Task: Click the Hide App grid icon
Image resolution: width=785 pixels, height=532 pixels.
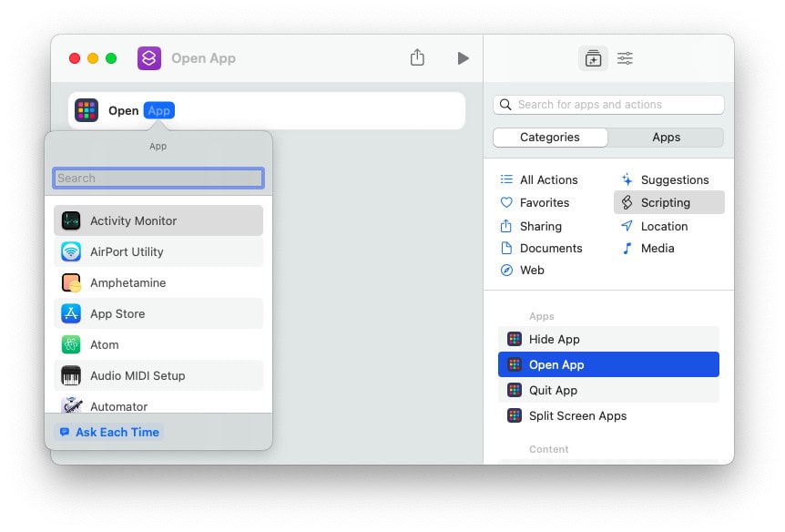Action: [515, 339]
